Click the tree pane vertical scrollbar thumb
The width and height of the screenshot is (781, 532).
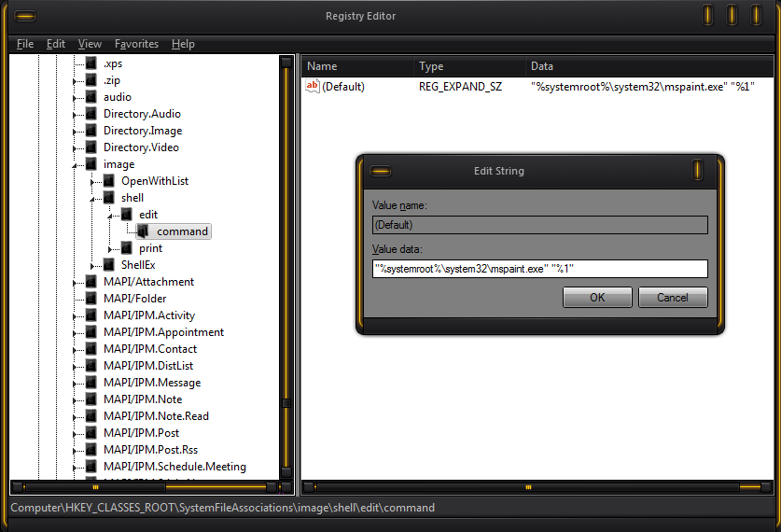[x=286, y=402]
